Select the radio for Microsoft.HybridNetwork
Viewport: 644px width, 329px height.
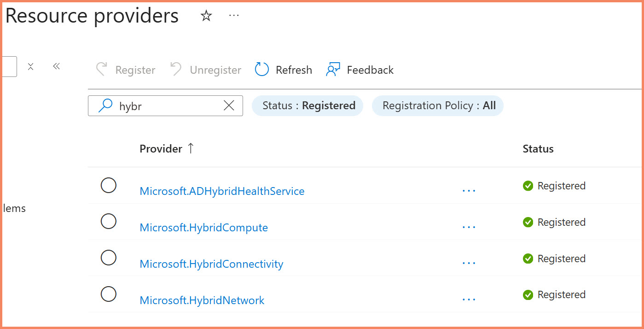pyautogui.click(x=109, y=294)
